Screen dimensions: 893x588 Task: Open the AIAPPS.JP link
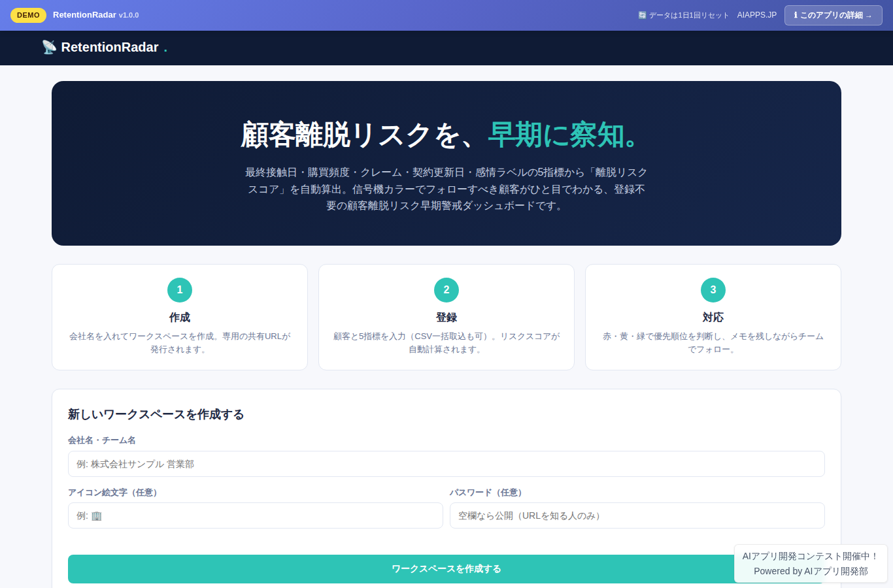[757, 15]
